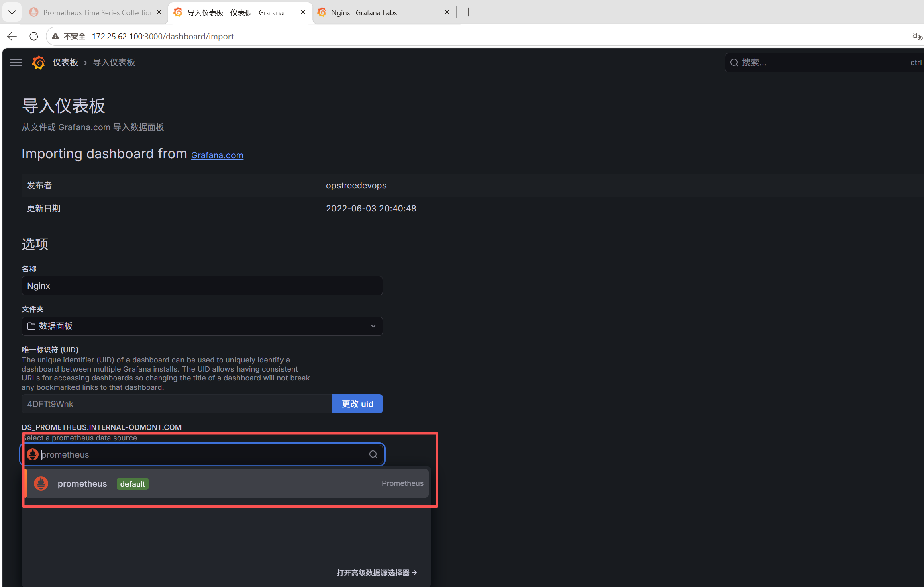
Task: Click the search magnifier icon in top bar
Action: coord(734,63)
